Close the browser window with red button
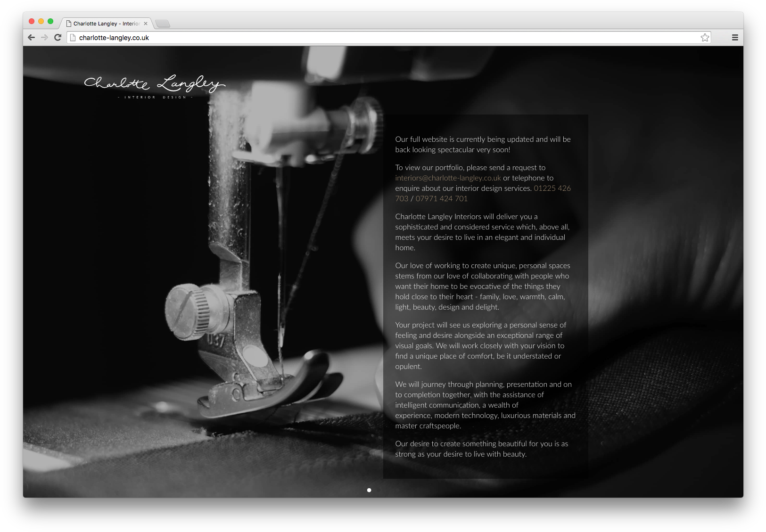 tap(32, 21)
